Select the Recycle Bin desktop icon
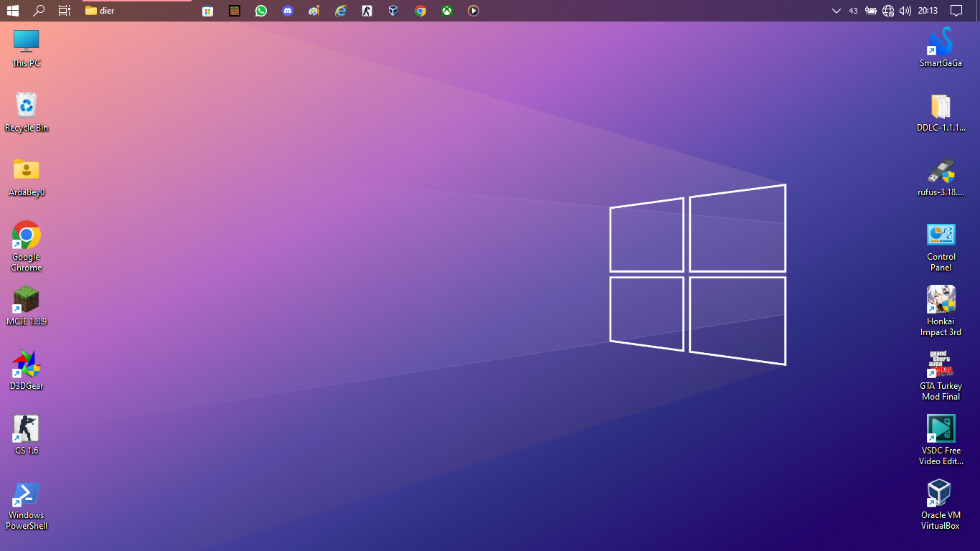The image size is (980, 551). point(27,113)
